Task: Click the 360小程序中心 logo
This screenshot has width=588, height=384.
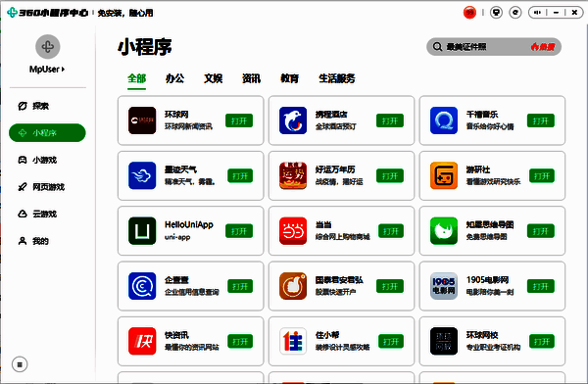Action: tap(47, 13)
